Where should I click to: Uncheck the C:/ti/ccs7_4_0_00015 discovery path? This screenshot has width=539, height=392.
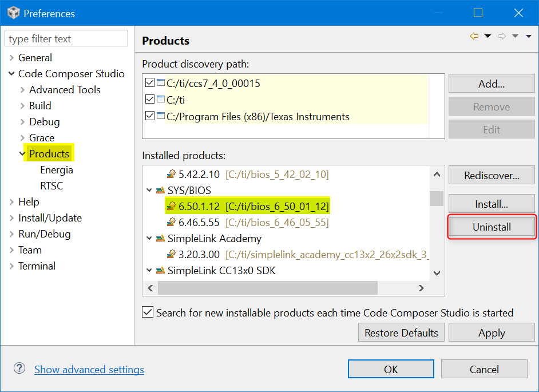tap(150, 83)
